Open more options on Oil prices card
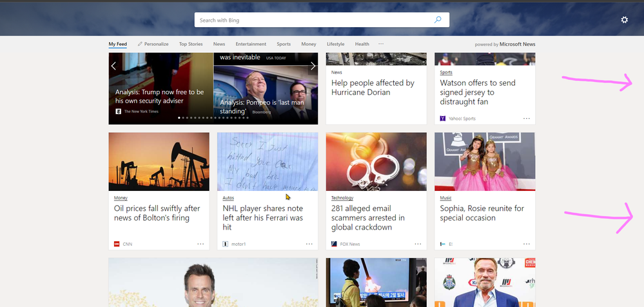 (200, 244)
